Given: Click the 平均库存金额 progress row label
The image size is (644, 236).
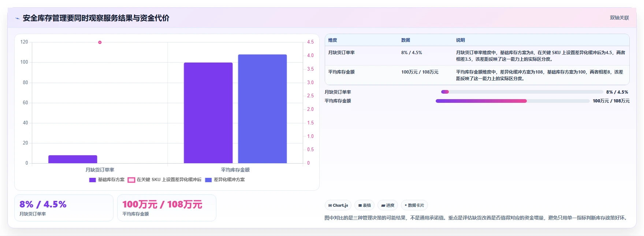Looking at the screenshot, I should click(x=338, y=101).
